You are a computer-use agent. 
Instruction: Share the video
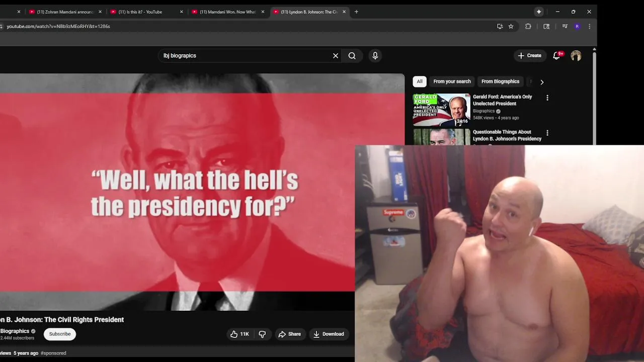click(x=289, y=334)
